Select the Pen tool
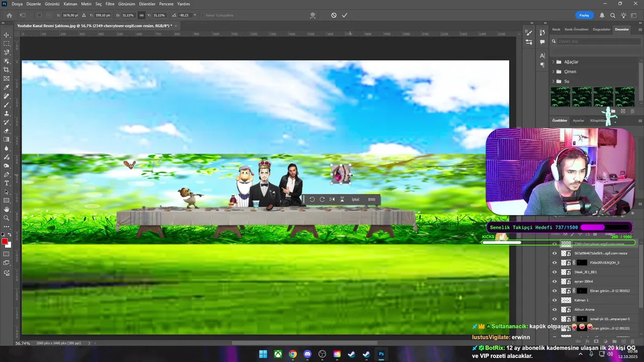The width and height of the screenshot is (644, 362). point(7,174)
